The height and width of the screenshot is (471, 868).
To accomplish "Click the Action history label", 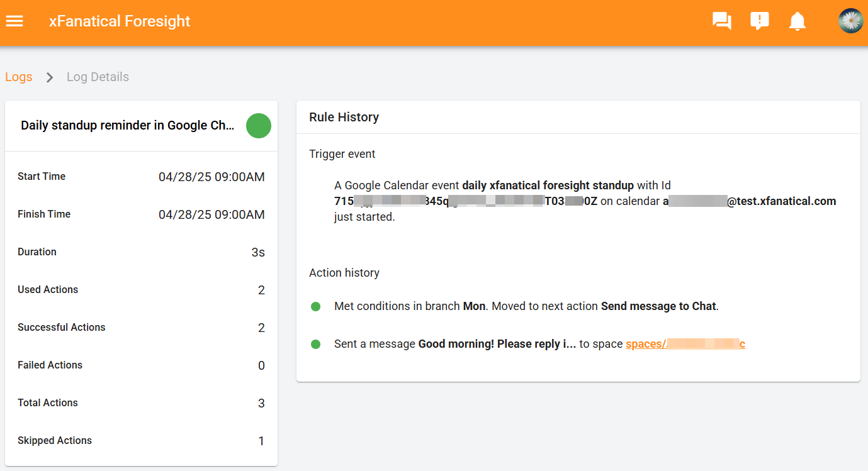I will tap(344, 273).
